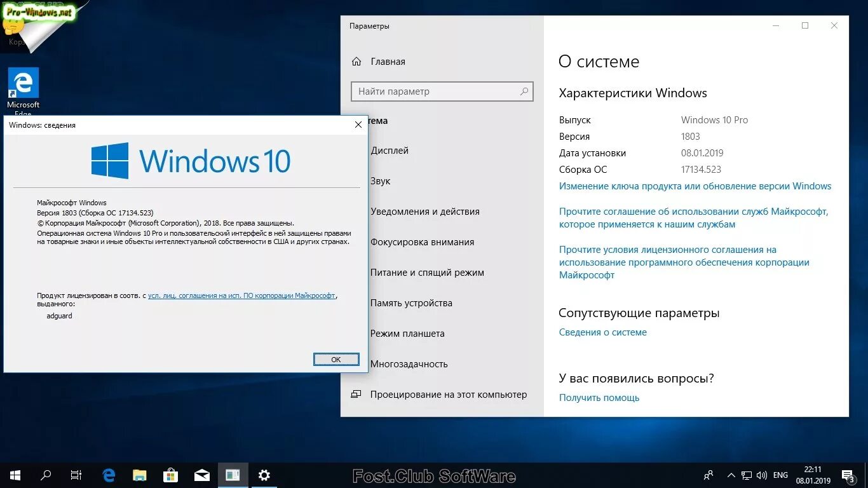
Task: Open license agreement link in winver dialog
Action: click(241, 295)
